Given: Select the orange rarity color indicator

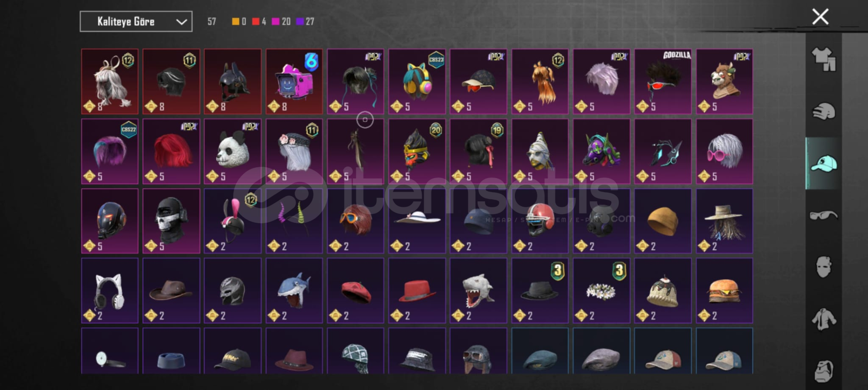Looking at the screenshot, I should (236, 21).
